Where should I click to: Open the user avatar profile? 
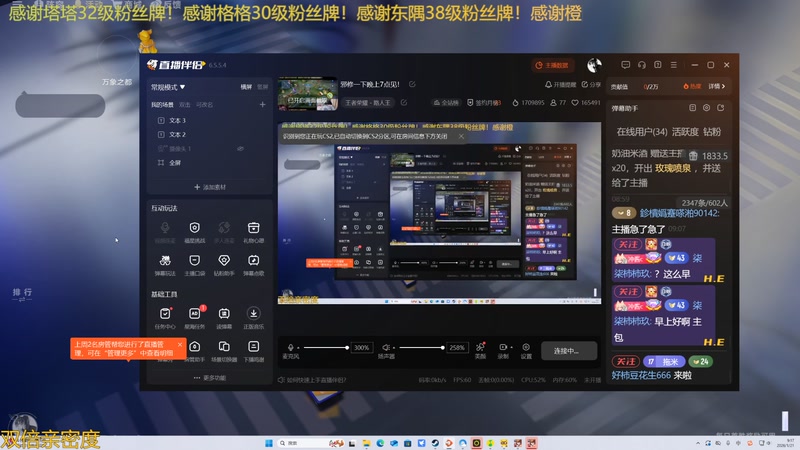pos(594,65)
